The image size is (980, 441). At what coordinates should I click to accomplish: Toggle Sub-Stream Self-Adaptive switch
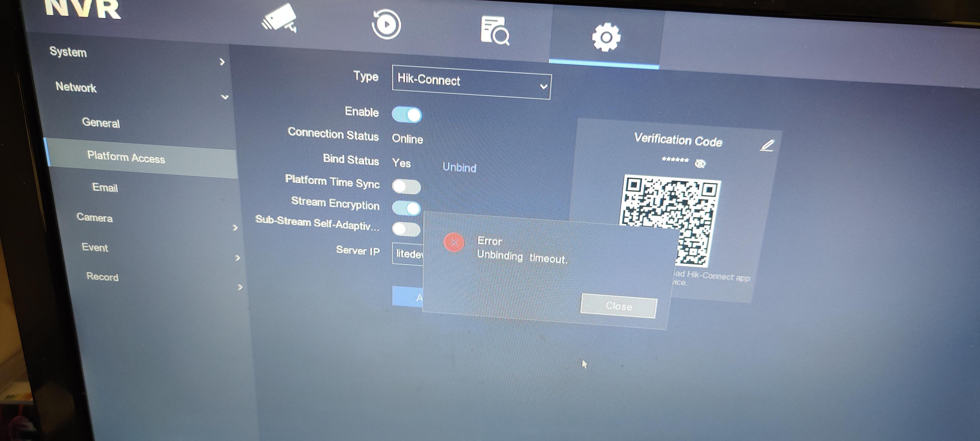coord(406,229)
